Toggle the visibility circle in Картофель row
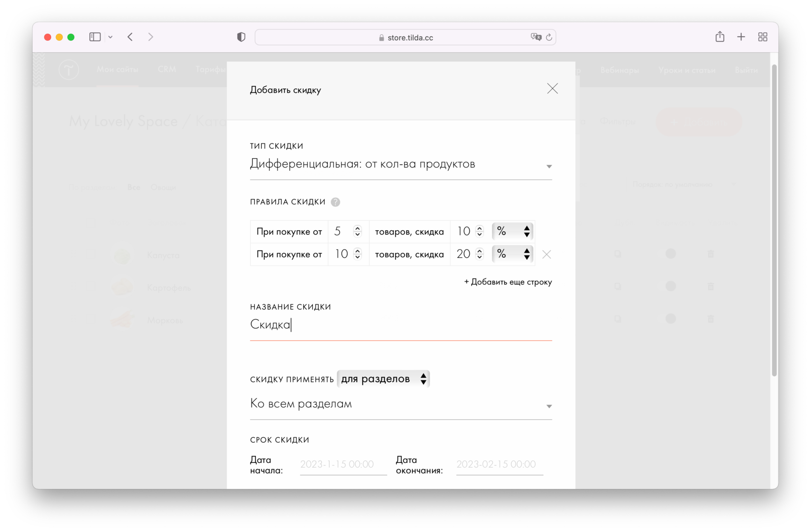Screen dimensions: 811x532 click(x=671, y=286)
